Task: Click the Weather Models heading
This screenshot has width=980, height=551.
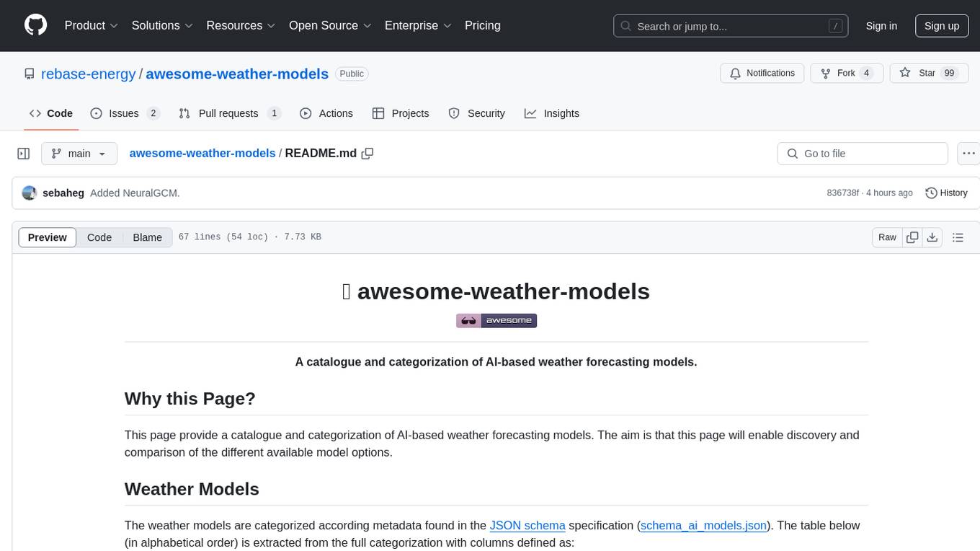Action: (192, 488)
